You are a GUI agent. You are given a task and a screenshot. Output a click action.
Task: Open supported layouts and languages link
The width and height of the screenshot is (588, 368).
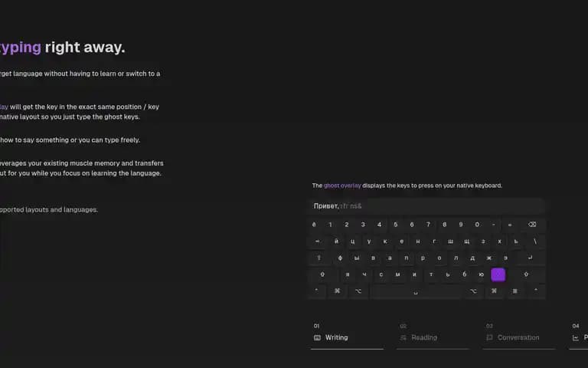point(49,209)
